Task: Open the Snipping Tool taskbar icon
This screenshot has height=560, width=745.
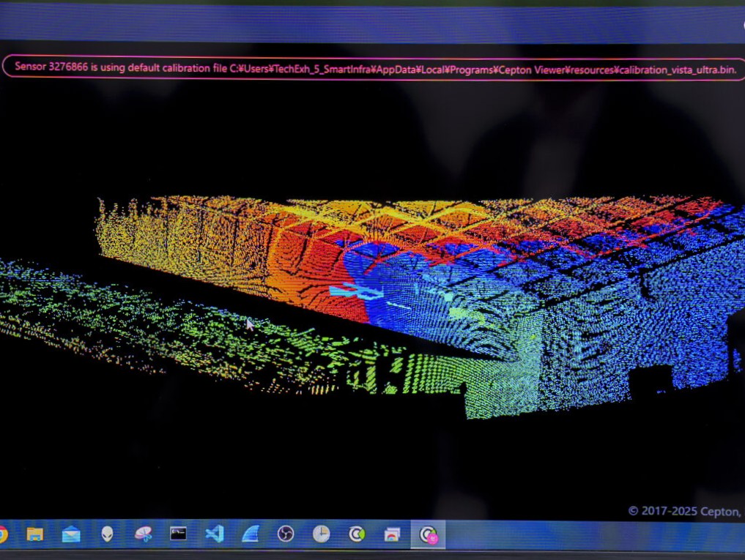Action: tap(144, 534)
